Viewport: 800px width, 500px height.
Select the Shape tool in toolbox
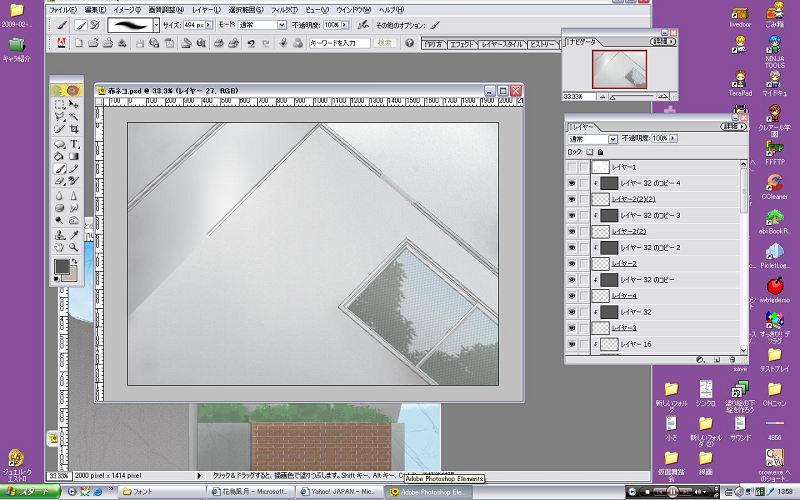tap(60, 144)
